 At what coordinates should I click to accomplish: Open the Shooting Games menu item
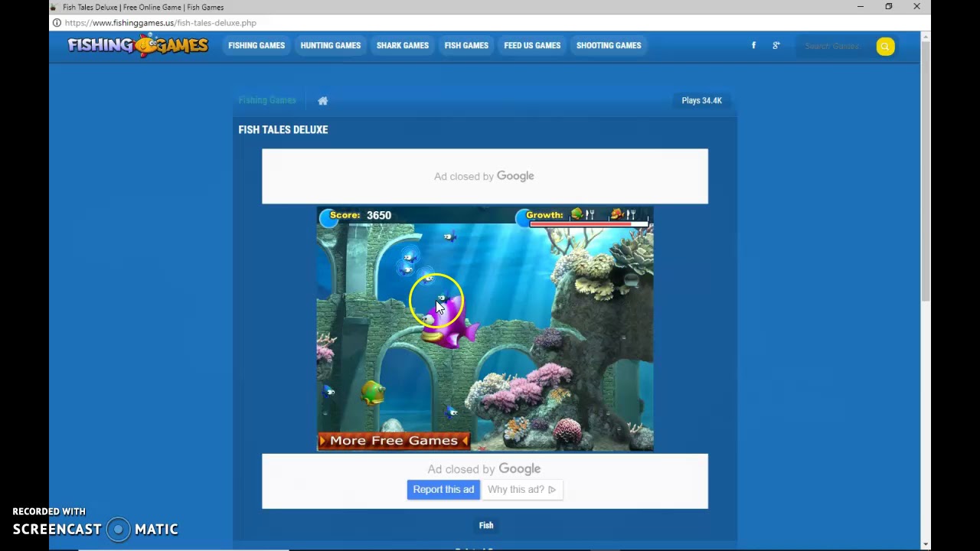(x=609, y=45)
